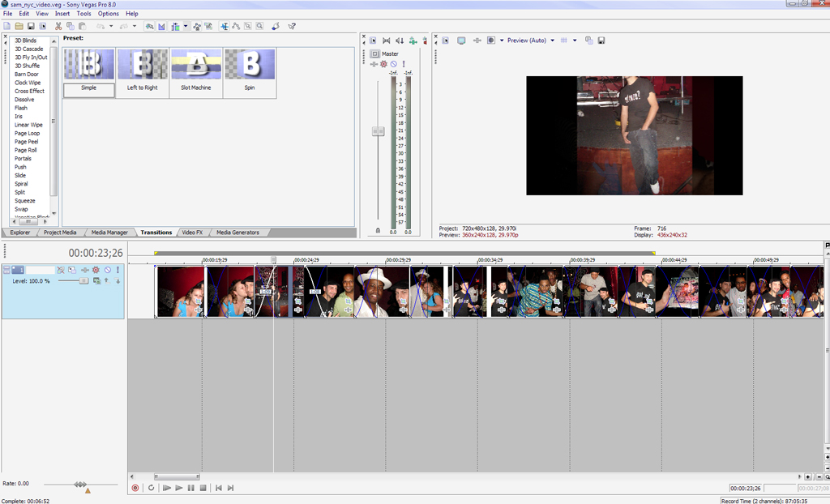Select the Envelope Edit tool icon
This screenshot has height=504, width=830.
(x=236, y=26)
